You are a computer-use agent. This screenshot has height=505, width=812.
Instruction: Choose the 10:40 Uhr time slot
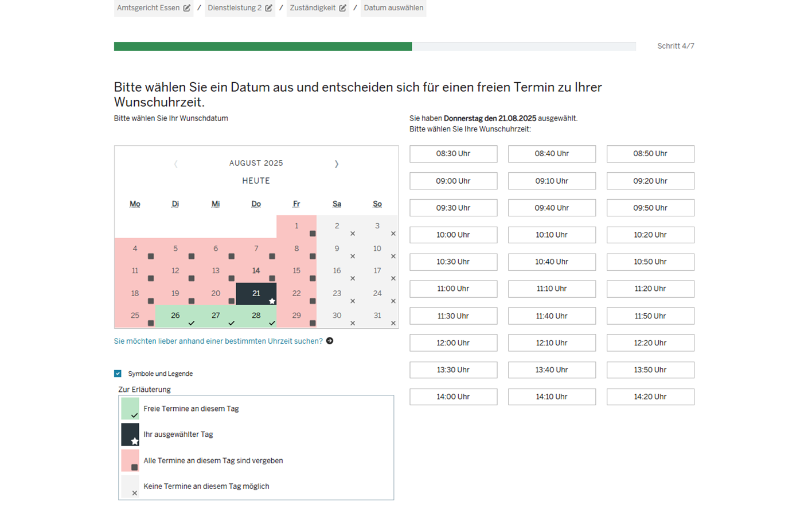tap(552, 262)
